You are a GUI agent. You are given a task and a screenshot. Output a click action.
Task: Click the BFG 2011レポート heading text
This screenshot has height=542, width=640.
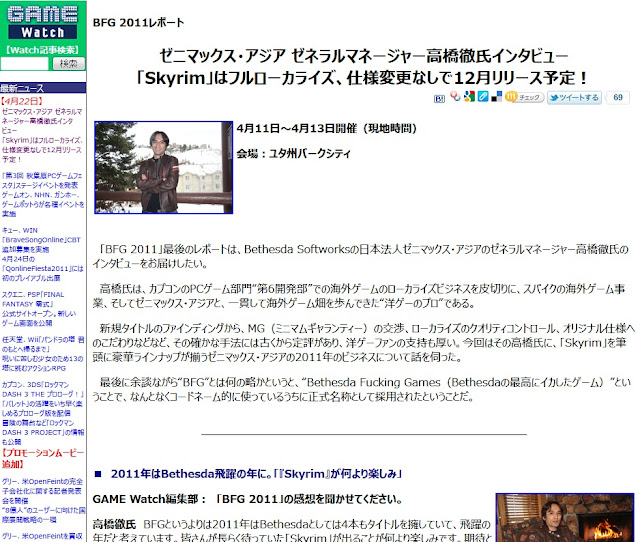[138, 23]
